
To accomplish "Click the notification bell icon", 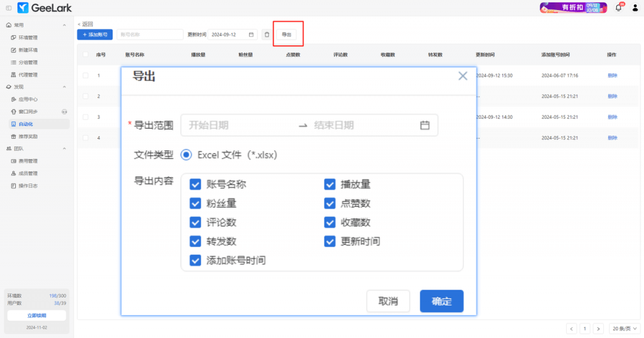I will [618, 8].
